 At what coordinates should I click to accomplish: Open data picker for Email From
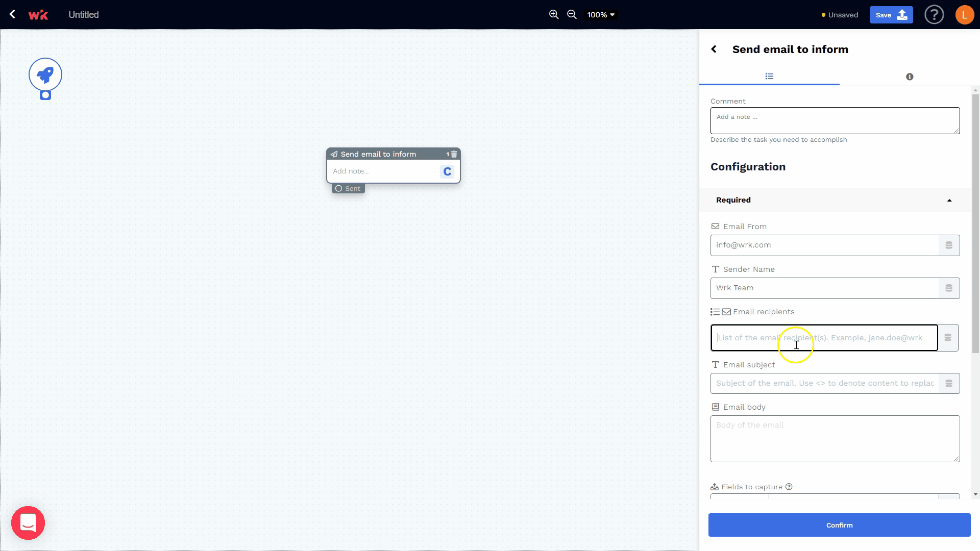click(949, 245)
